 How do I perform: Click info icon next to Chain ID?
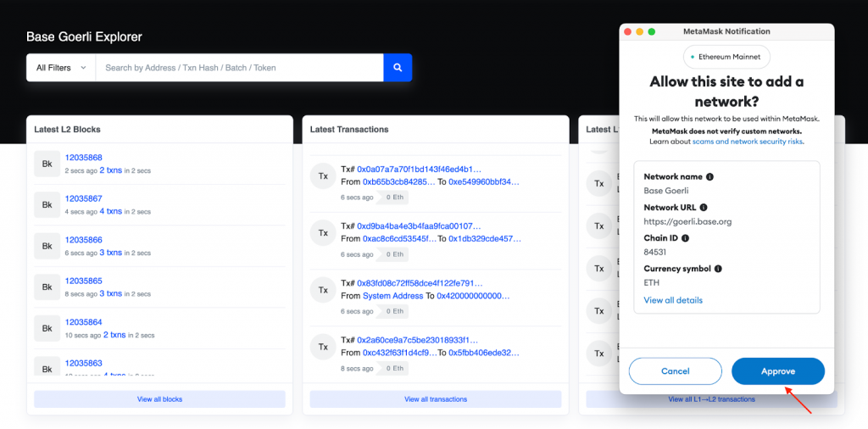pyautogui.click(x=685, y=238)
